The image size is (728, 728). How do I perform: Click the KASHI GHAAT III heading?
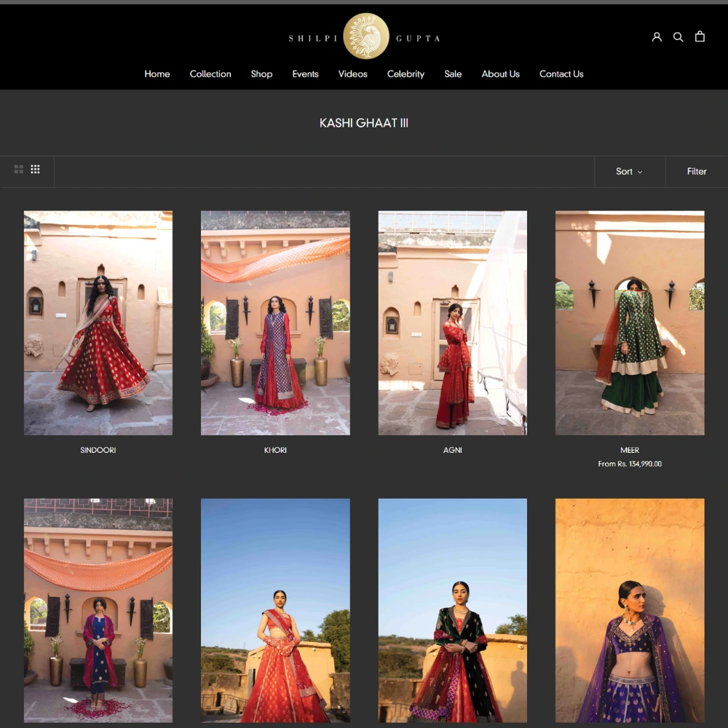tap(363, 123)
